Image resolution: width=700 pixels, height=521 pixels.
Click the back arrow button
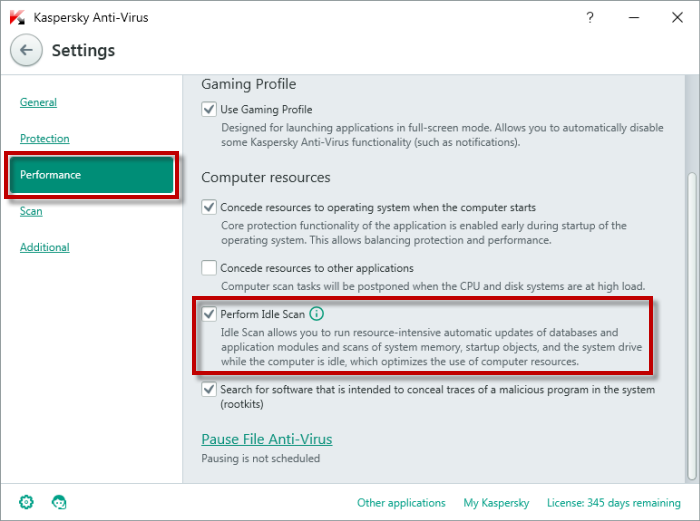point(26,50)
